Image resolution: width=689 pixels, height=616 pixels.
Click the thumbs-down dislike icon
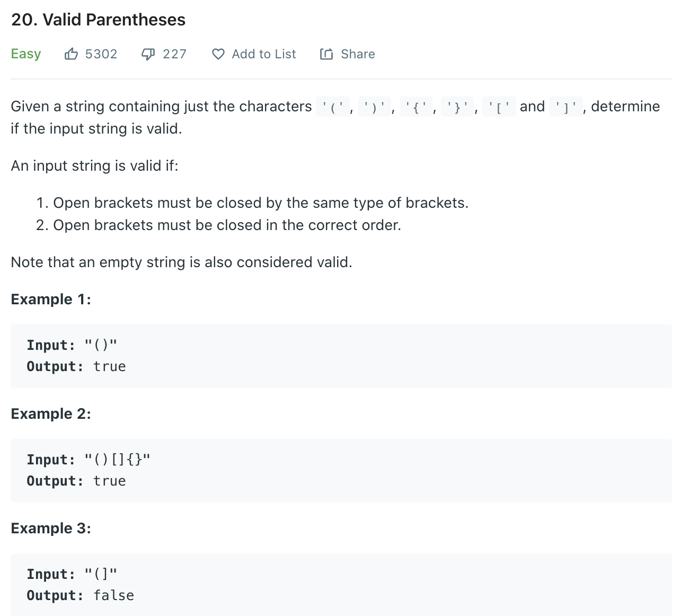click(148, 54)
